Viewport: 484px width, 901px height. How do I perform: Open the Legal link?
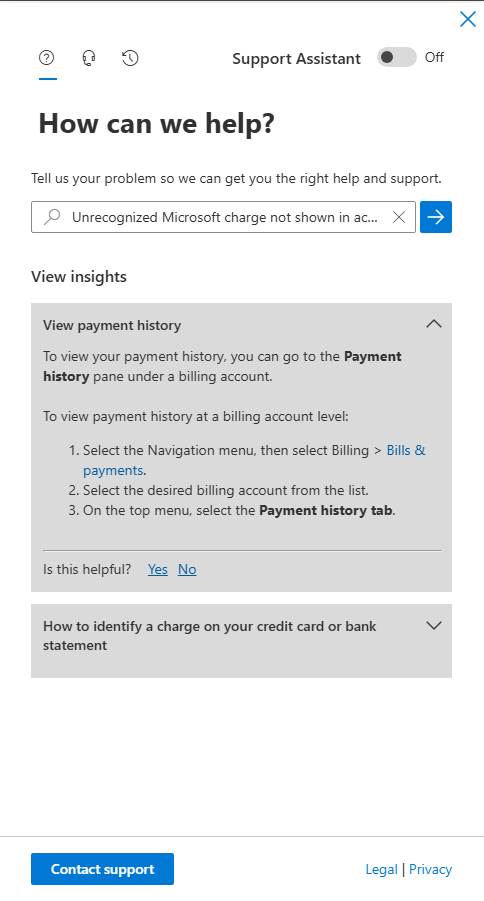pos(381,869)
